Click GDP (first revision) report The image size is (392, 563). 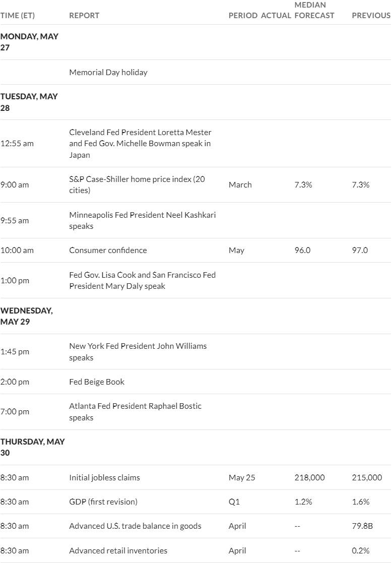point(103,502)
